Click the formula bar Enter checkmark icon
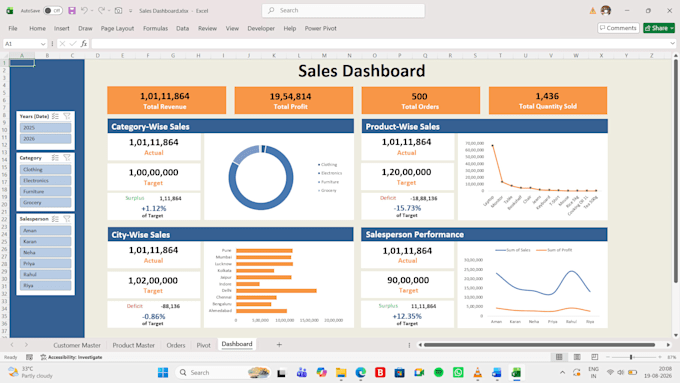680x383 pixels. click(73, 43)
